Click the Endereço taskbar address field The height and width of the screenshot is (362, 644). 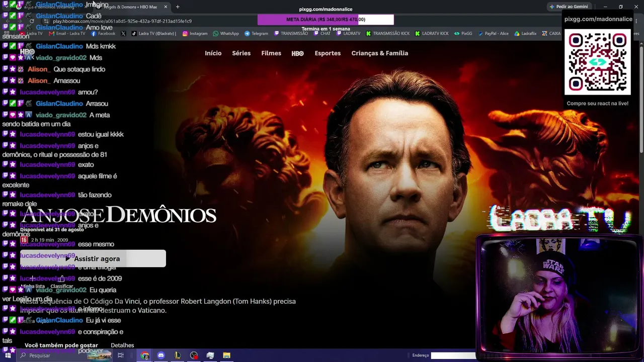(x=453, y=355)
